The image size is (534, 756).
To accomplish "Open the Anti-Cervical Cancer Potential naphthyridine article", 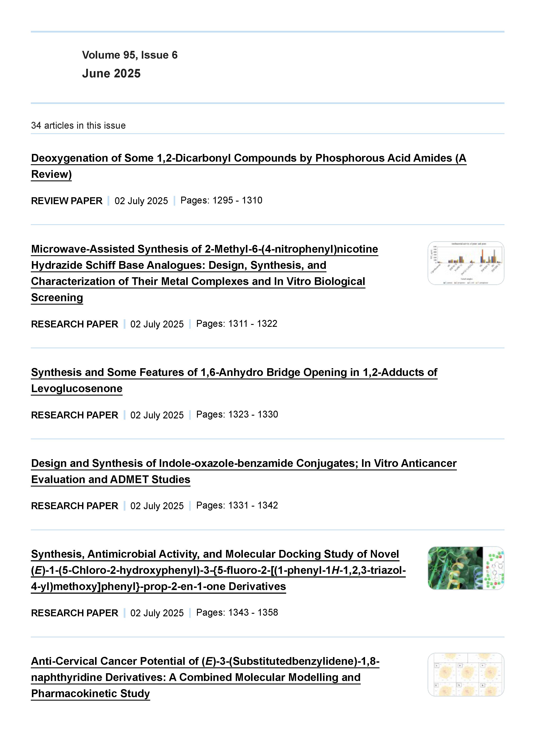I will 205,662.
